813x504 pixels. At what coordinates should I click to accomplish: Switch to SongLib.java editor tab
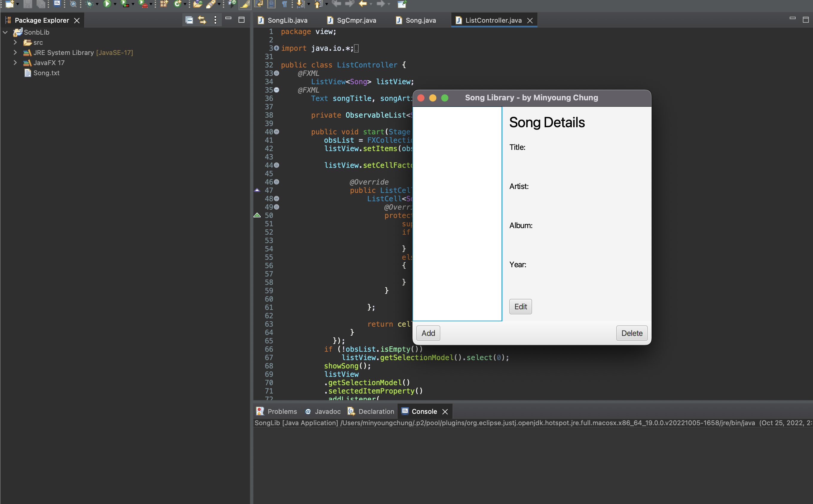pyautogui.click(x=287, y=20)
